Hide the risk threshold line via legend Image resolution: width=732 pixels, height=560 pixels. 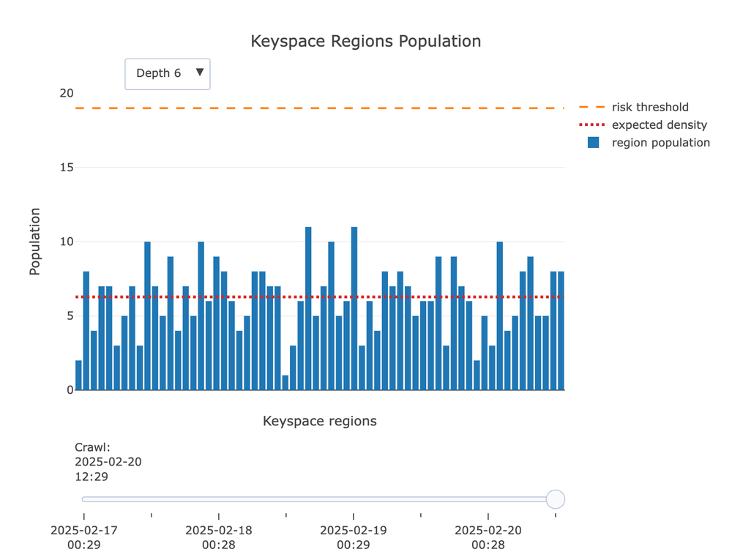(x=650, y=107)
